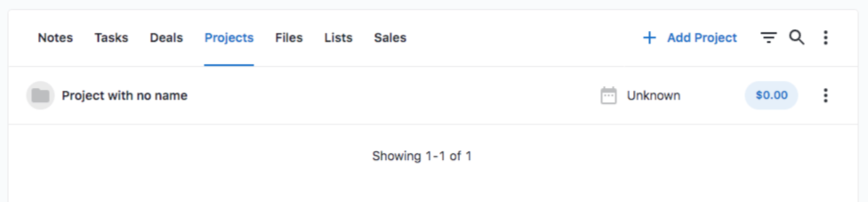Image resolution: width=868 pixels, height=202 pixels.
Task: Open the Lists tab
Action: tap(338, 38)
